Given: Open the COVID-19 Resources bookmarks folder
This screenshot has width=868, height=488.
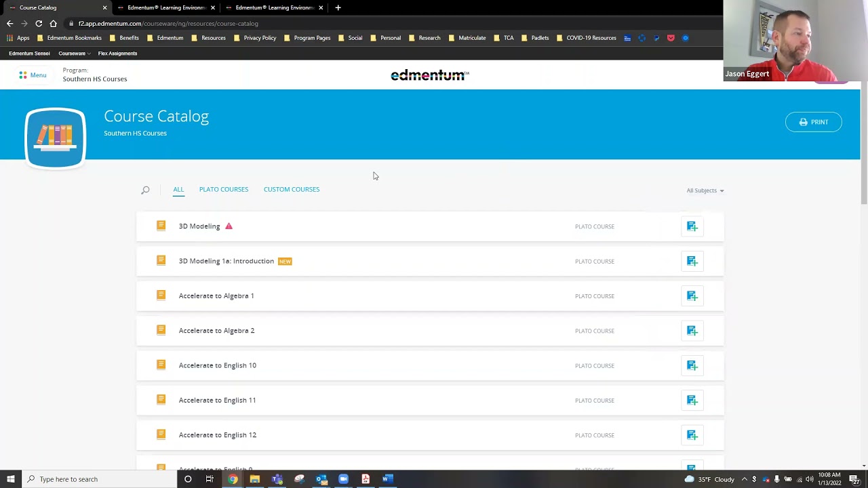Looking at the screenshot, I should click(587, 38).
